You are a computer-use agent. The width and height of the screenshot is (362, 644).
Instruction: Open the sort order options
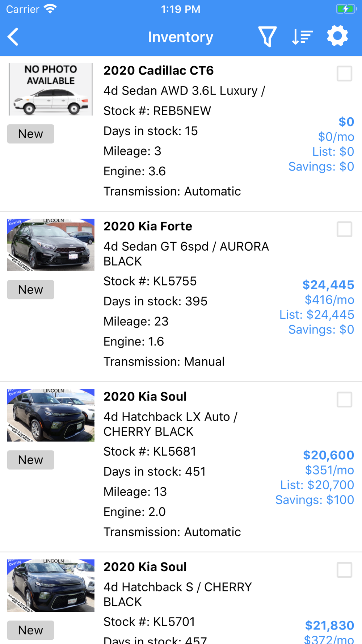point(302,37)
